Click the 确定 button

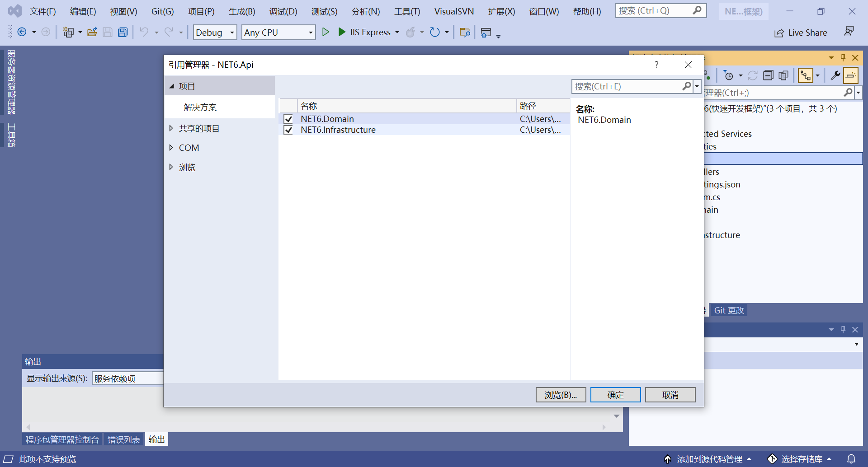click(616, 395)
